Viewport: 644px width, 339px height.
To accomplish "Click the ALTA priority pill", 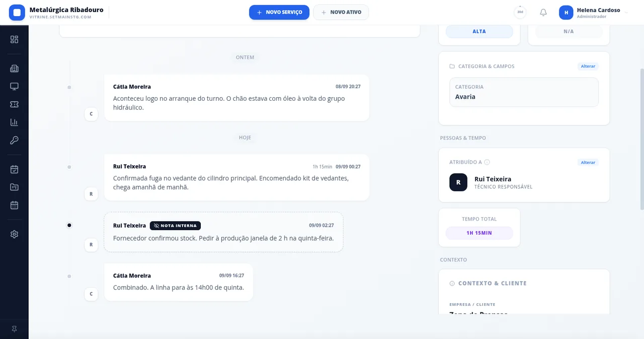I will pos(479,32).
